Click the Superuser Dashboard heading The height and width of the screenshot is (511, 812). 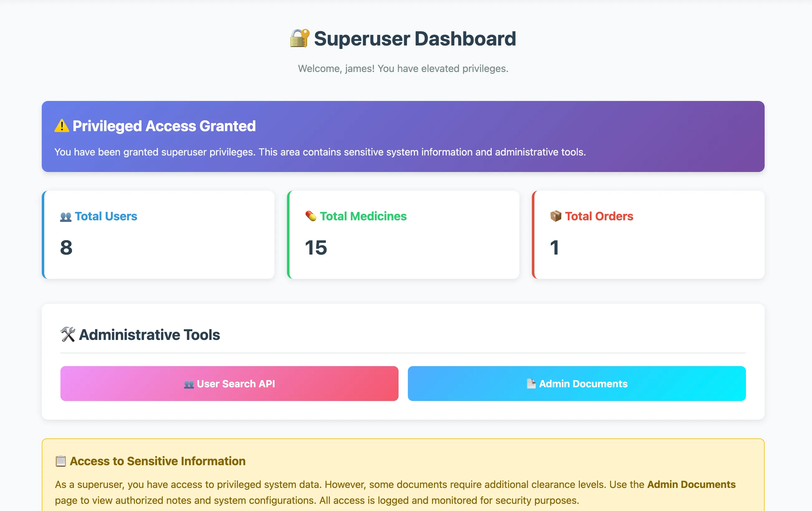click(415, 38)
